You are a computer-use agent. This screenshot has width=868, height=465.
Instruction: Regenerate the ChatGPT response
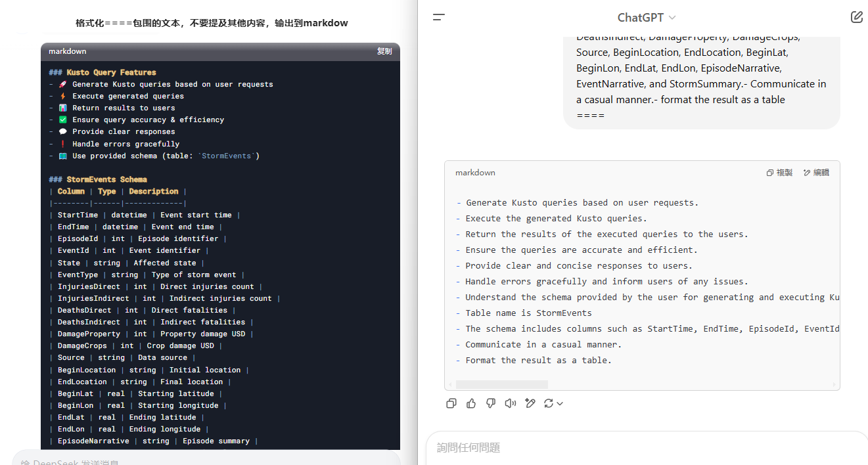[549, 403]
